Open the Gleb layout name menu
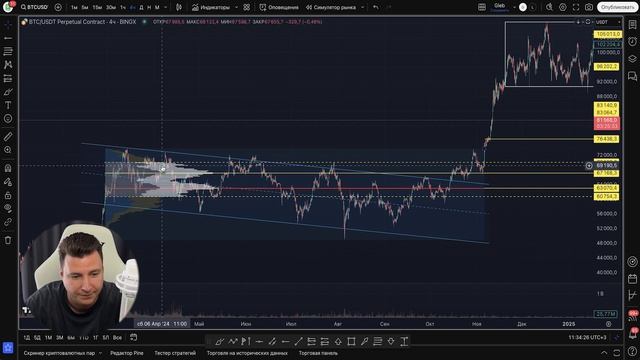The width and height of the screenshot is (640, 360). click(x=500, y=7)
